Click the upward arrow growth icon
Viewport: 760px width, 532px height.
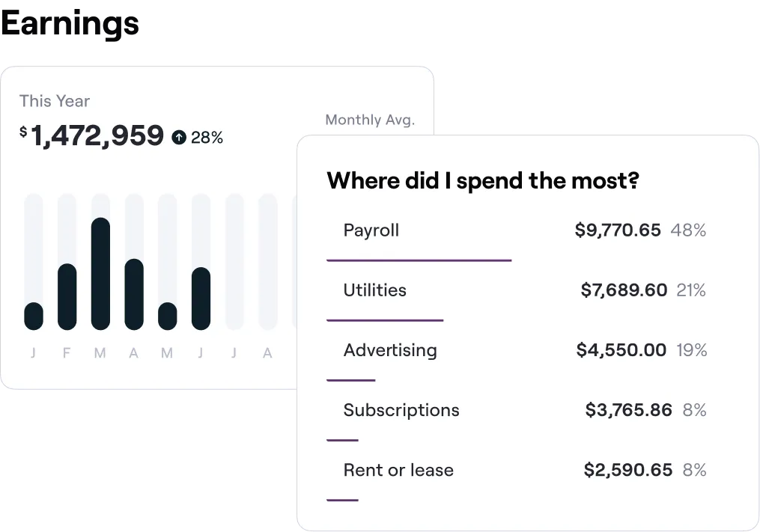point(179,137)
